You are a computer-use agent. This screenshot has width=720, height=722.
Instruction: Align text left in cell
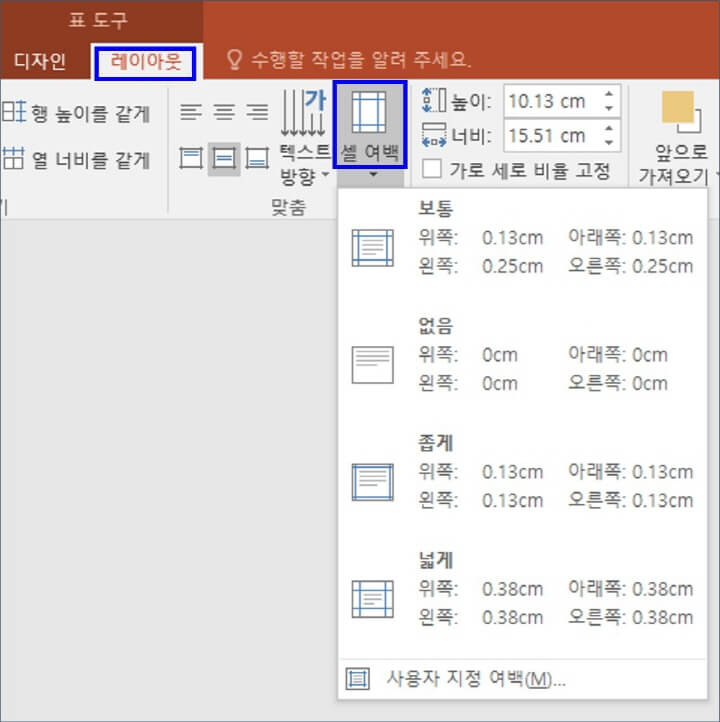pos(191,112)
